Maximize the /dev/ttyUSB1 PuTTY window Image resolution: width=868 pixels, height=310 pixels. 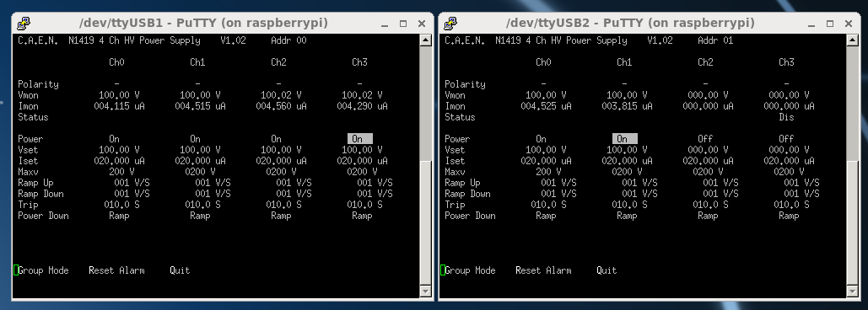(403, 24)
